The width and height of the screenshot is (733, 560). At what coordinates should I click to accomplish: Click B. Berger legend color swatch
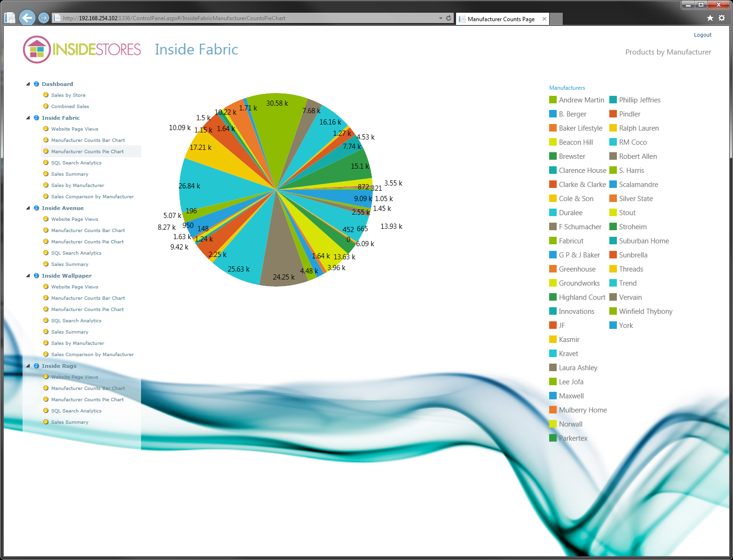click(x=553, y=114)
